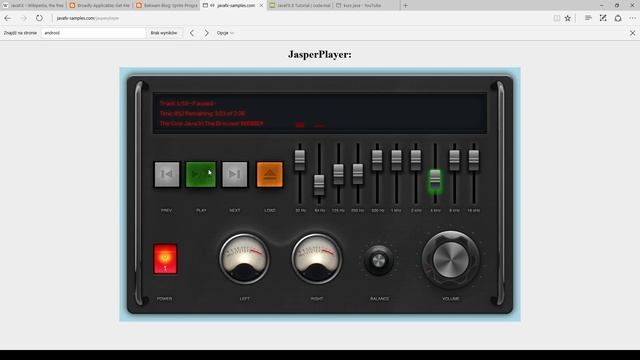Viewport: 640px width, 360px height.
Task: Close the find-on-page bar
Action: (x=632, y=33)
